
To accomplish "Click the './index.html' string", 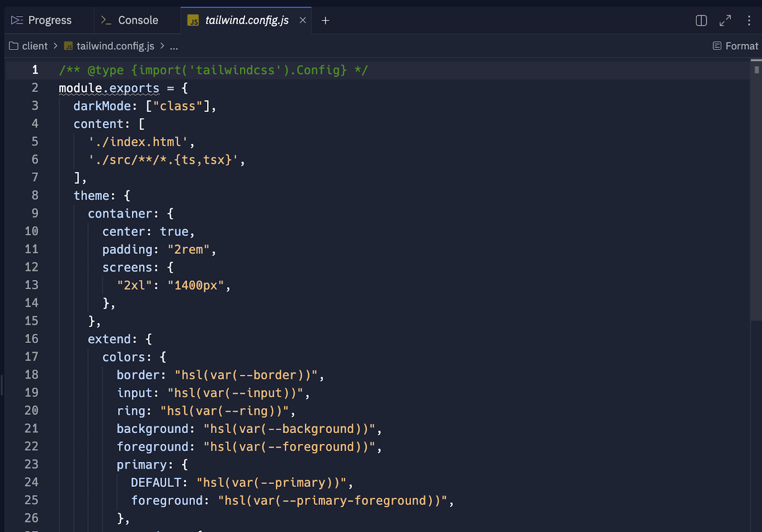I will click(x=138, y=142).
